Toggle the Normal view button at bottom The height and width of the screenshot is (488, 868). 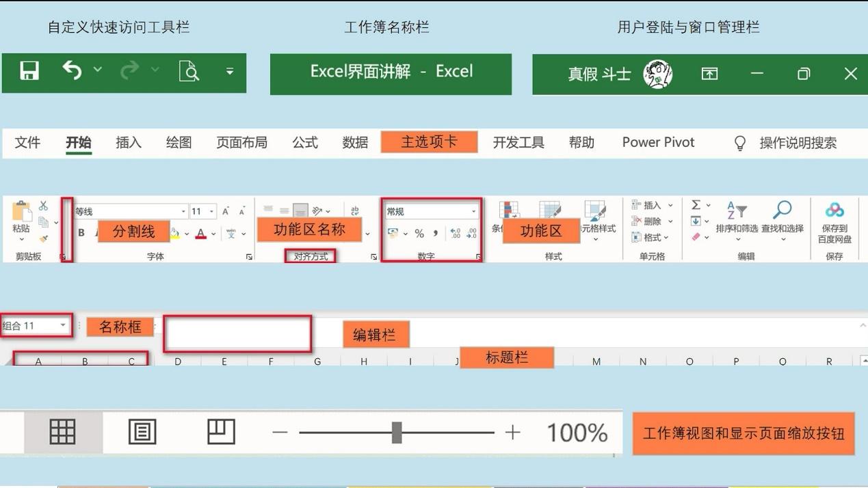click(x=63, y=431)
